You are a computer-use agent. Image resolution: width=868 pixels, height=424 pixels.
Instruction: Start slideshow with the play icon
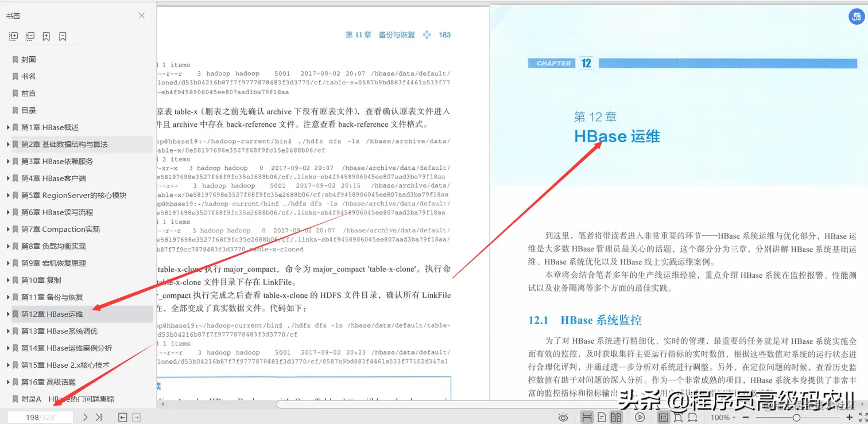point(640,417)
